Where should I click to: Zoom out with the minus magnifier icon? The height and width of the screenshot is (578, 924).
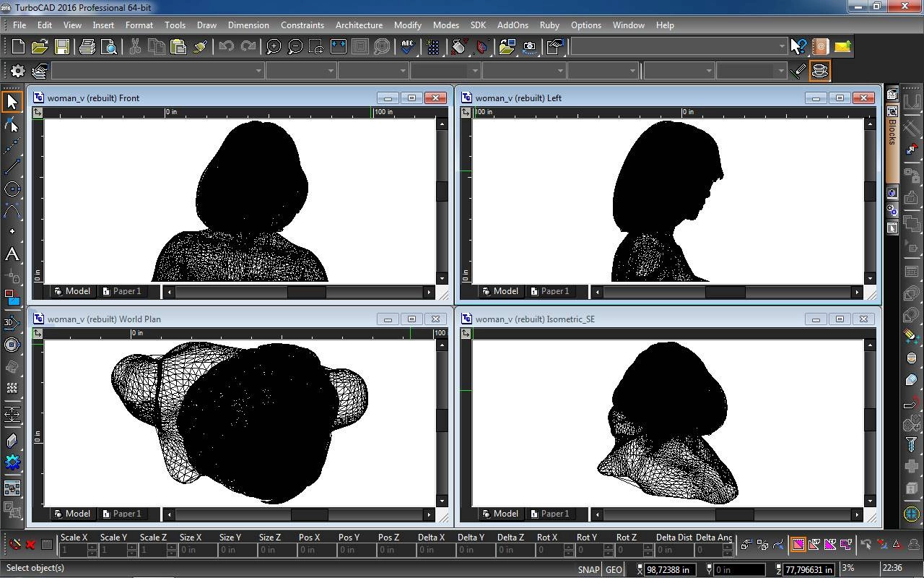tap(295, 47)
